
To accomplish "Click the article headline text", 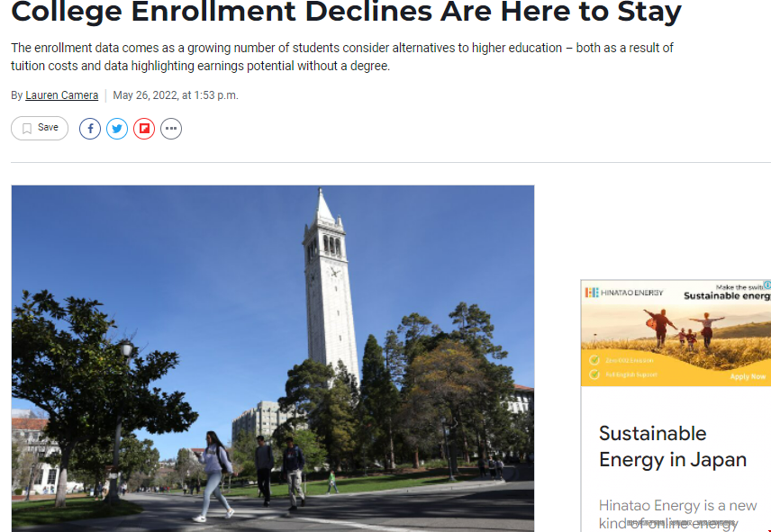I will [x=346, y=12].
